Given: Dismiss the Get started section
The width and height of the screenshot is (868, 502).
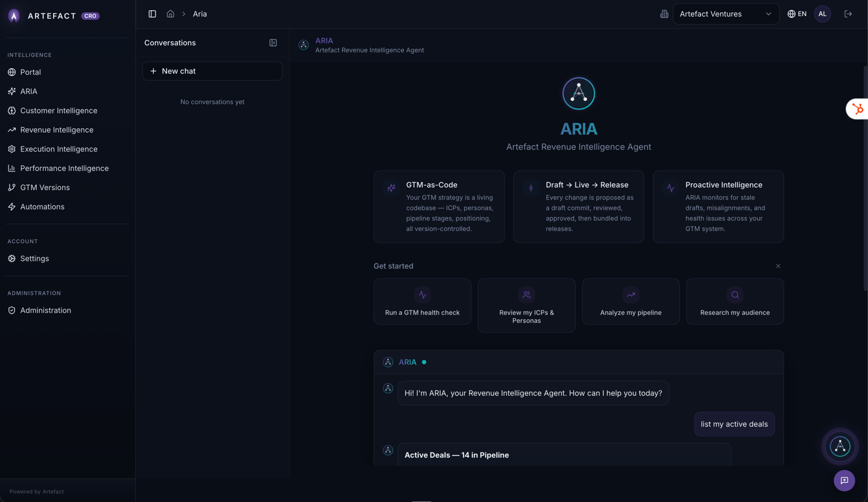Looking at the screenshot, I should coord(778,266).
